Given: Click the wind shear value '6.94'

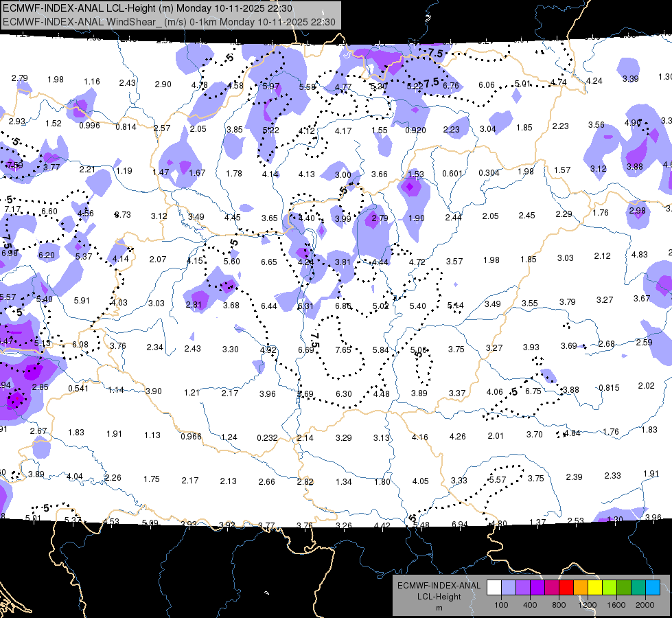Looking at the screenshot, I should [x=460, y=525].
